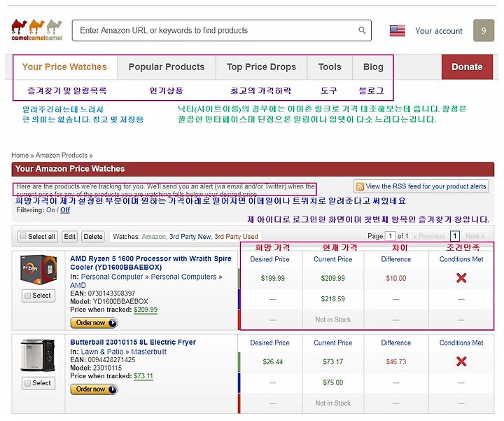Click the Delete button
The height and width of the screenshot is (421, 504).
coord(93,236)
